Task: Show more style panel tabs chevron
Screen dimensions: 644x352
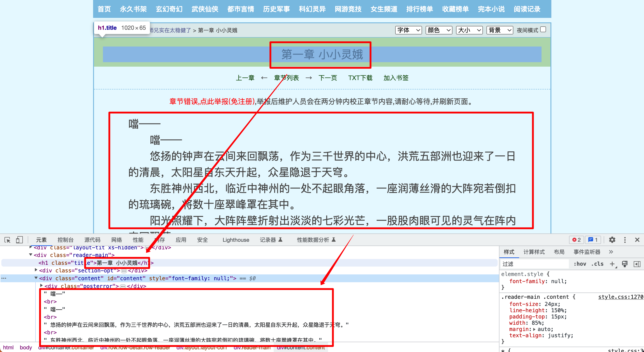Action: pyautogui.click(x=611, y=252)
